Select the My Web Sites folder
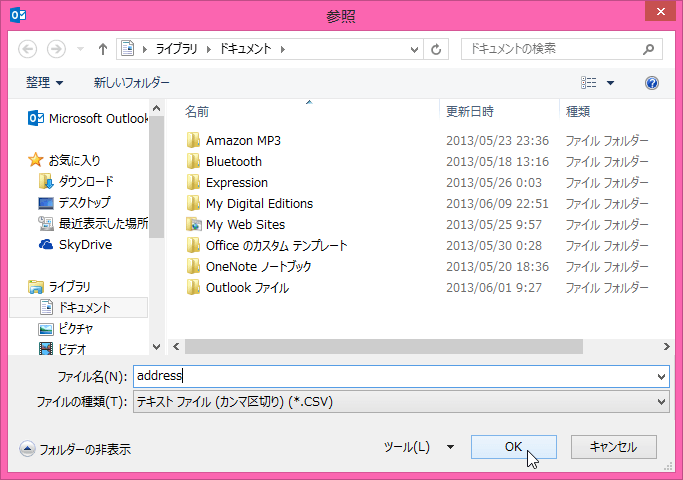 point(246,224)
